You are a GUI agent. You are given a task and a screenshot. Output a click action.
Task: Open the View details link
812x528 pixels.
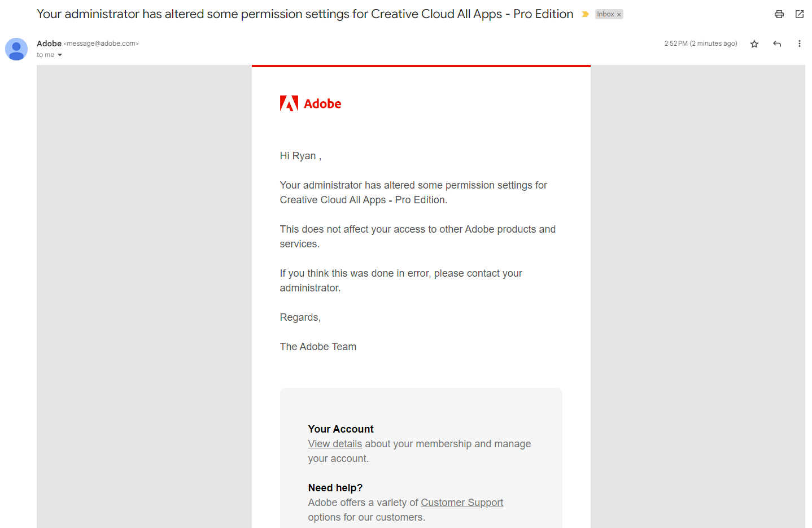coord(335,444)
